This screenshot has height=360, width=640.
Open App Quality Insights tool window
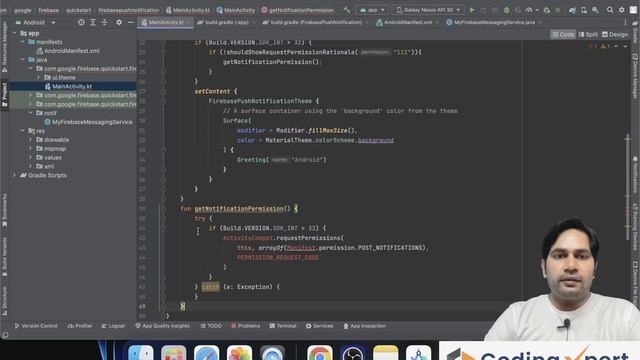pyautogui.click(x=162, y=326)
